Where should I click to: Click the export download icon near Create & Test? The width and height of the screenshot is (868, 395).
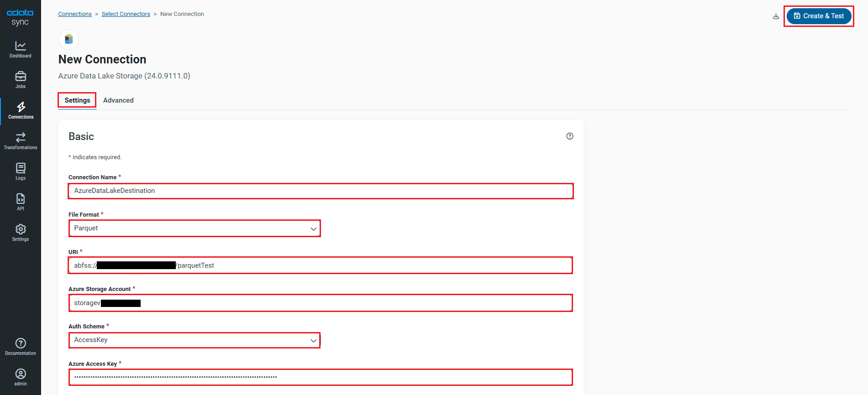(x=775, y=16)
